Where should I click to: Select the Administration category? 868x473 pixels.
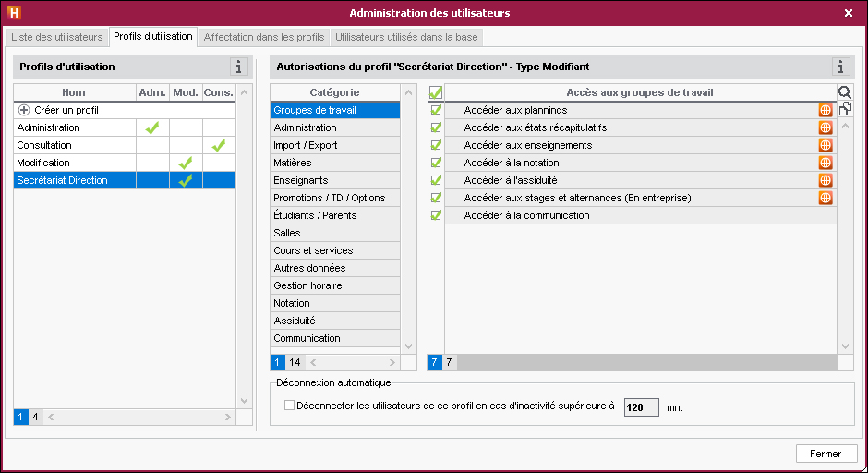tap(335, 127)
